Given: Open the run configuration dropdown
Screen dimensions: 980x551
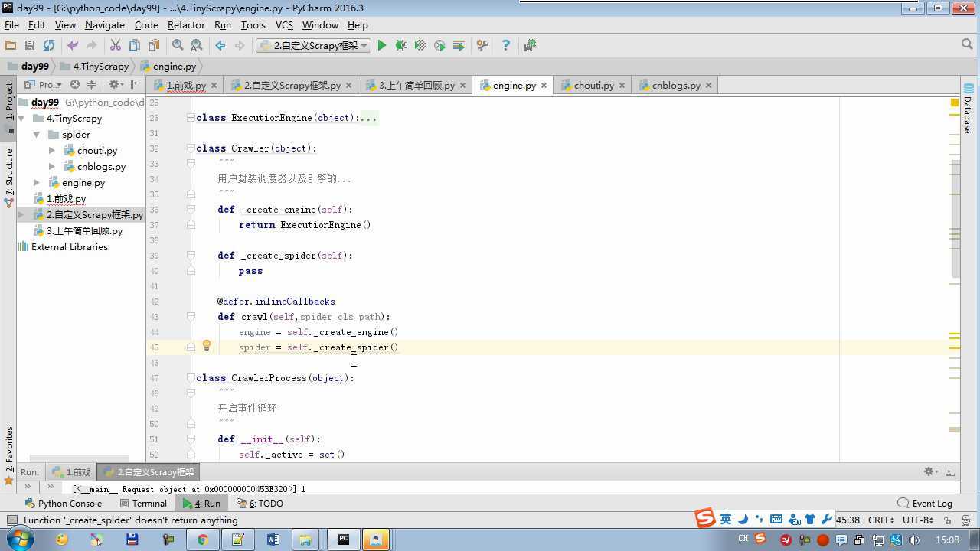Looking at the screenshot, I should 313,46.
